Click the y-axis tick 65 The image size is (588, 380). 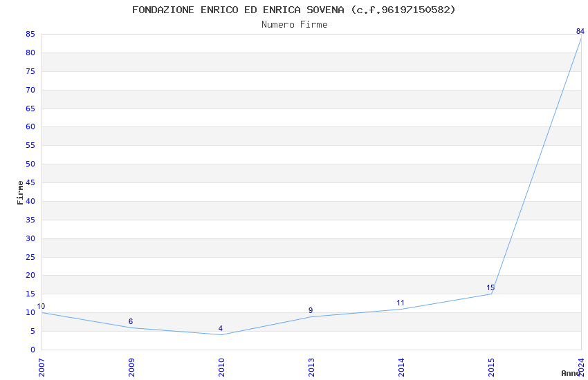(x=30, y=108)
